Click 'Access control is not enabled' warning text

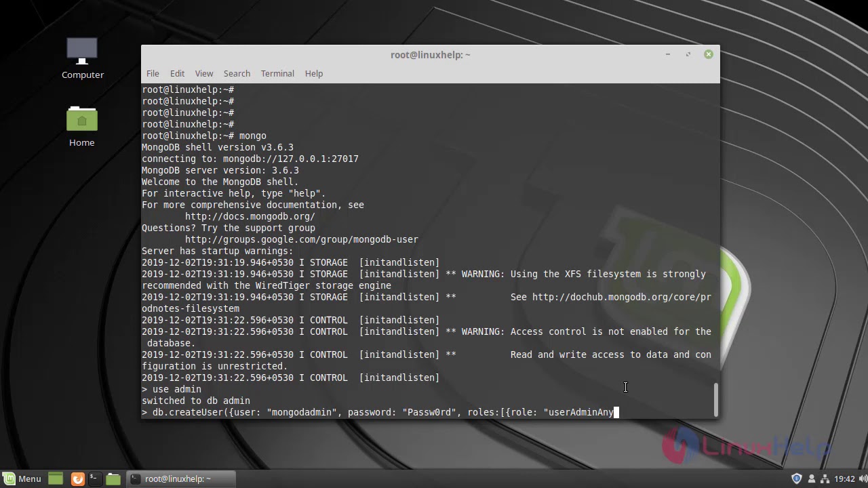(587, 331)
